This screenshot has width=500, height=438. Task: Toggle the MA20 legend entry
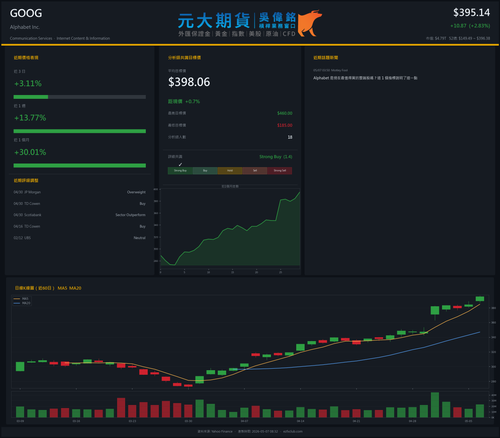[22, 303]
